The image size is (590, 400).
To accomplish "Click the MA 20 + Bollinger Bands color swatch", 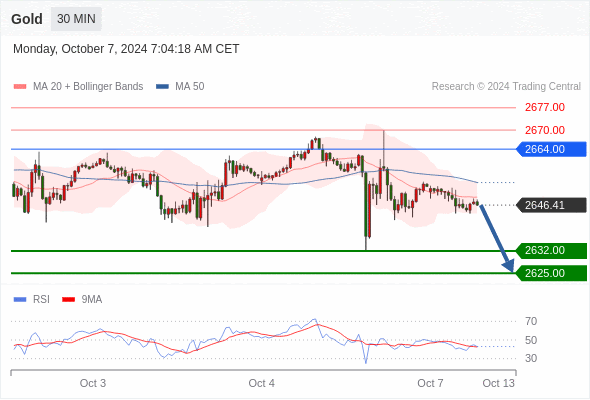I will pyautogui.click(x=20, y=87).
